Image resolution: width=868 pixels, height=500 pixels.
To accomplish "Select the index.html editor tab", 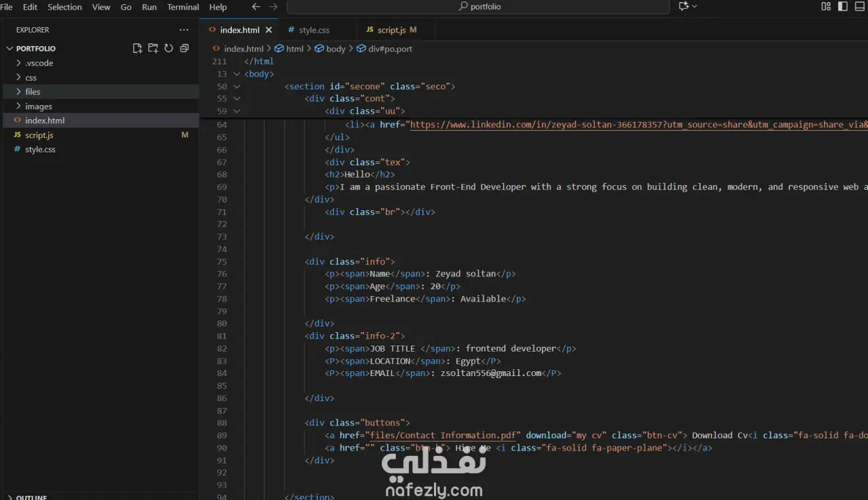I will 239,30.
